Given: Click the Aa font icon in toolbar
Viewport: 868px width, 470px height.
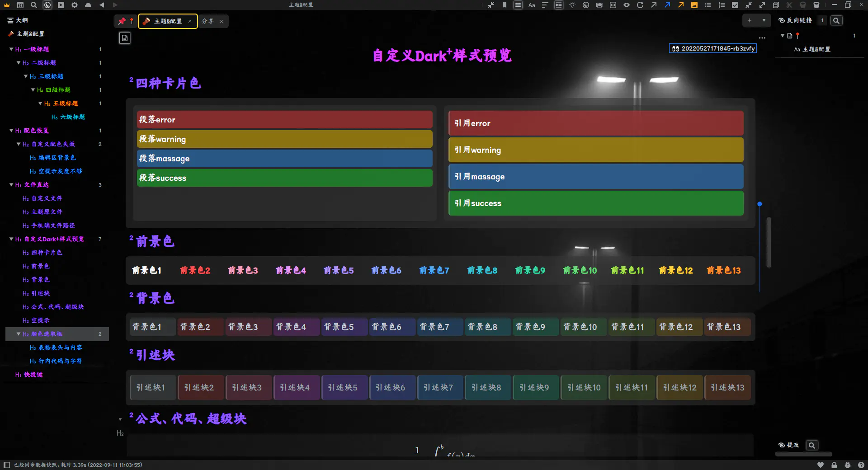Looking at the screenshot, I should tap(532, 5).
